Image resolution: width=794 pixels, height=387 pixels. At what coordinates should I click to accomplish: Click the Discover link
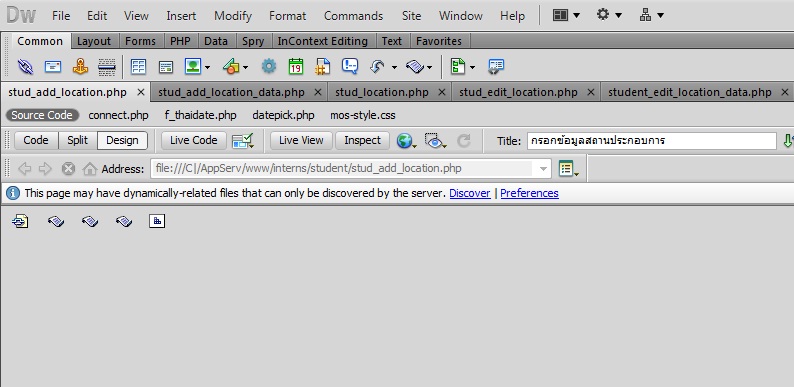point(469,193)
